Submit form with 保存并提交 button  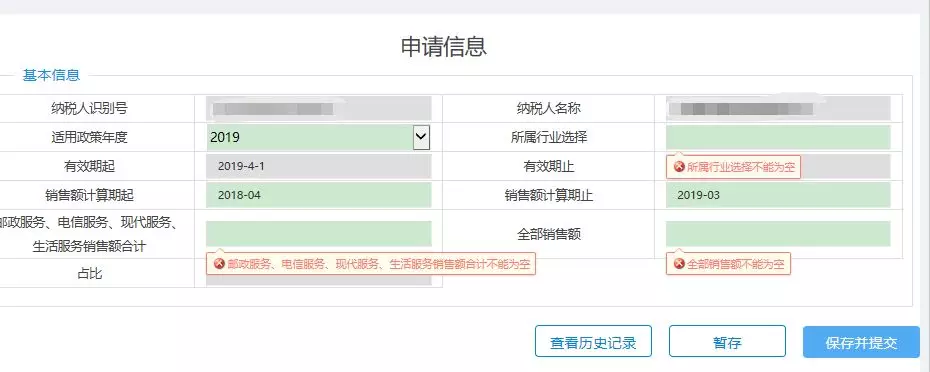[x=861, y=342]
